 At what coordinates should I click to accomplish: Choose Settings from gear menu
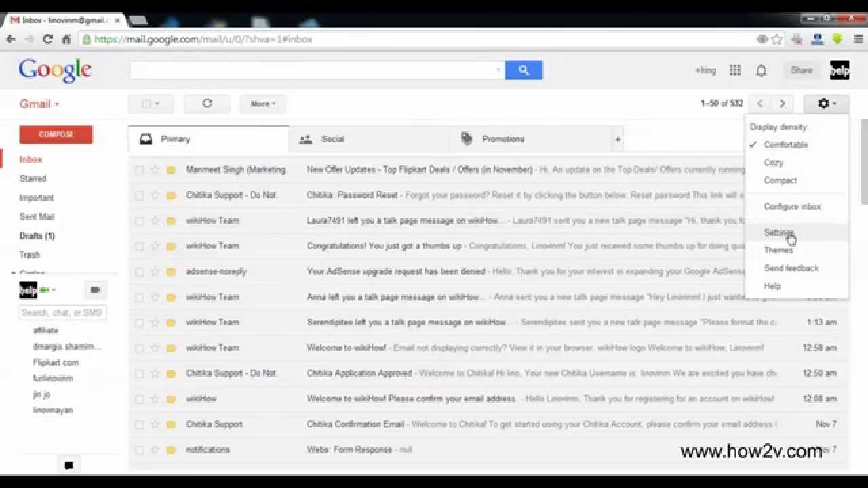click(796, 232)
